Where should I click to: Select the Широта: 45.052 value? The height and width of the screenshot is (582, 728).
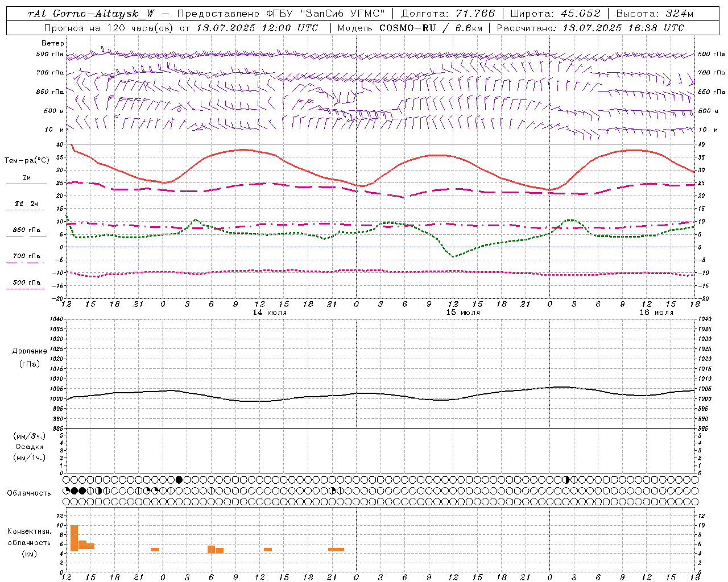point(556,14)
